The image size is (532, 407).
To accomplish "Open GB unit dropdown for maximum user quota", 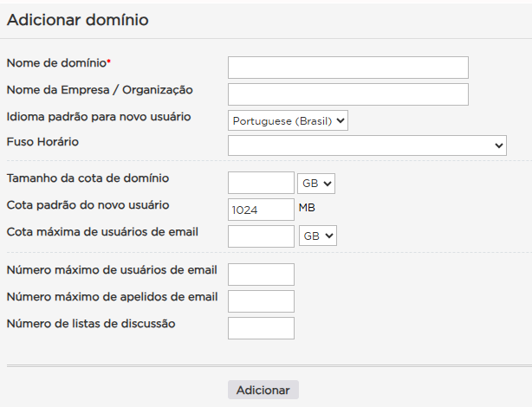I will coord(318,236).
